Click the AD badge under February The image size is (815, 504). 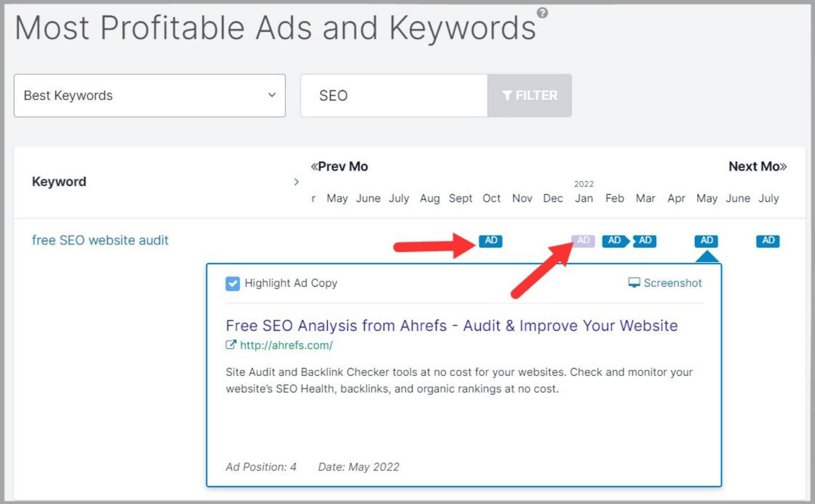point(614,241)
